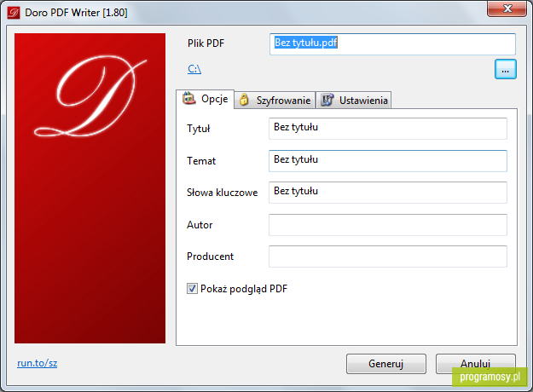533x392 pixels.
Task: Open the C:\ folder path link
Action: [x=194, y=69]
